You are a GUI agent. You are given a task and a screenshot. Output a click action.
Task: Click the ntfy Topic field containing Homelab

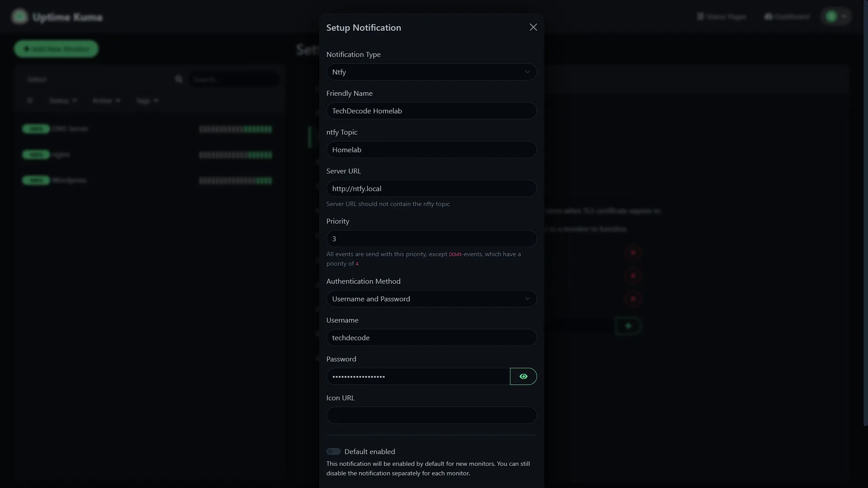pos(431,150)
